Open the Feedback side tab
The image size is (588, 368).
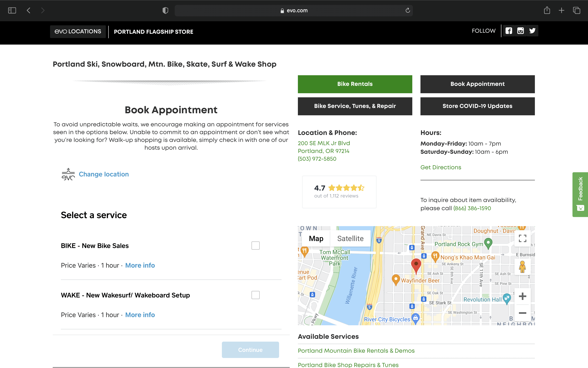click(580, 194)
